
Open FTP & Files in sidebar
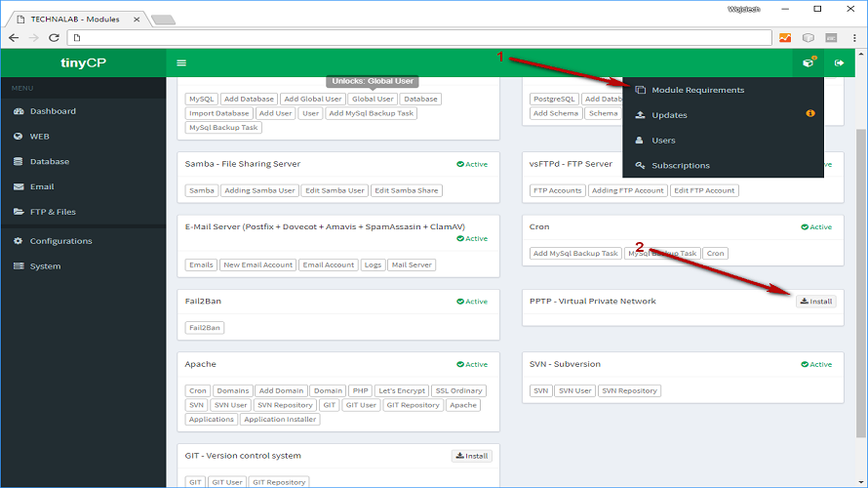(x=52, y=212)
